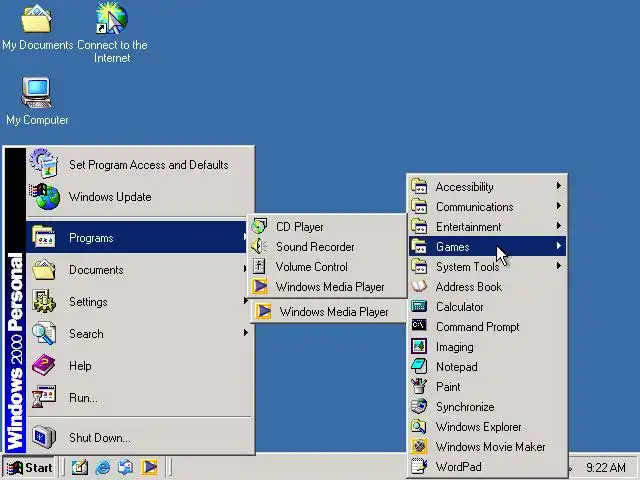The image size is (640, 480).
Task: Open Sound Recorder speaker icon
Action: [x=259, y=246]
